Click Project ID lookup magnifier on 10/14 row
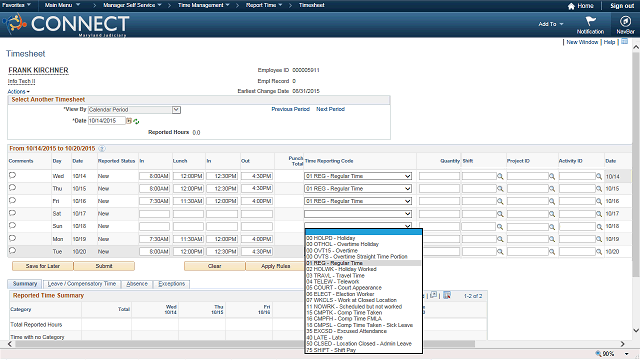Viewport: 640px width, 360px height. (552, 176)
